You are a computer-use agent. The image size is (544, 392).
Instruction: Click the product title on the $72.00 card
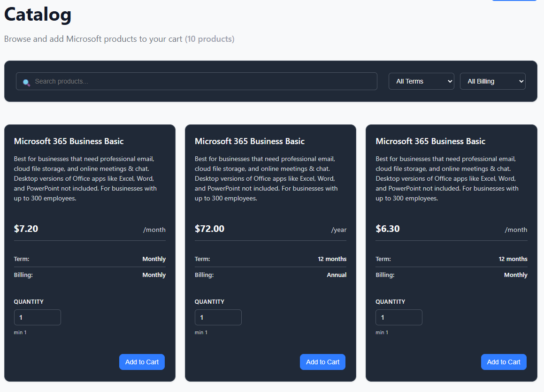coord(250,141)
